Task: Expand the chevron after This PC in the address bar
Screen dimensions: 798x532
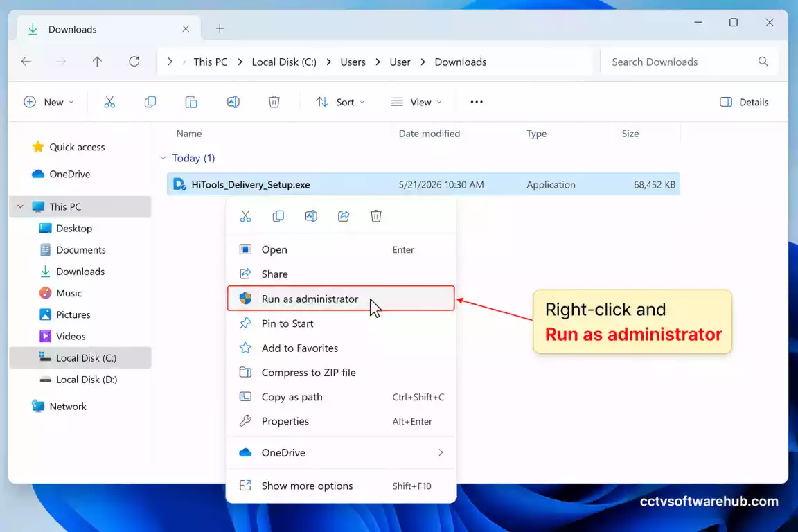Action: pos(240,62)
